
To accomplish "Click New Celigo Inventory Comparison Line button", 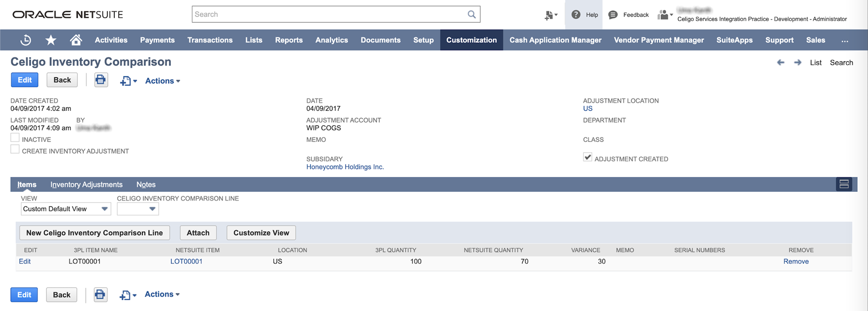I will pos(95,233).
